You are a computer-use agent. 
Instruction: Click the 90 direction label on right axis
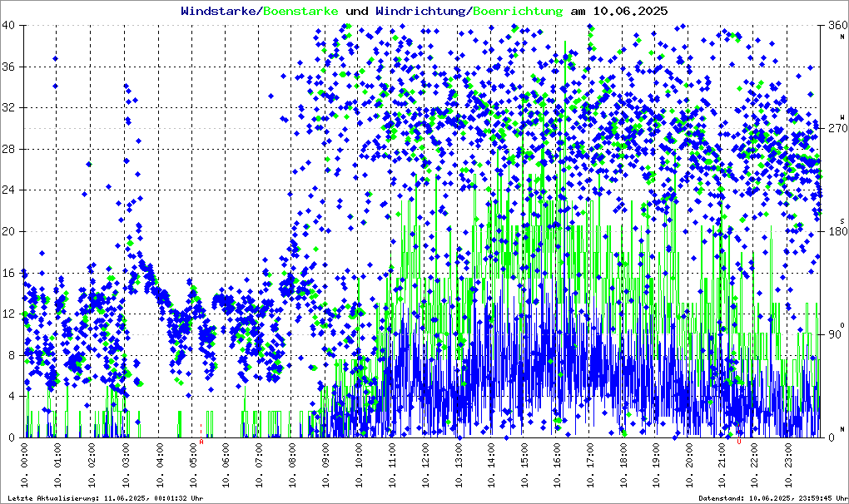[x=833, y=334]
